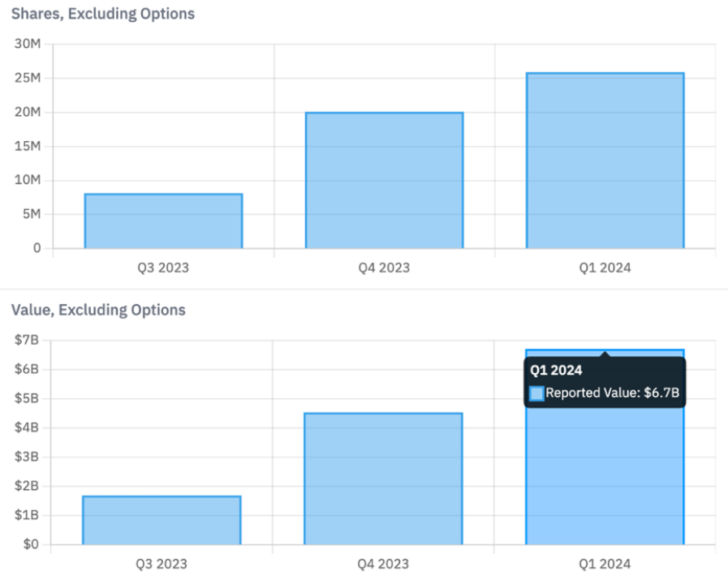Click the Q1 2024 shares bar

[x=605, y=161]
